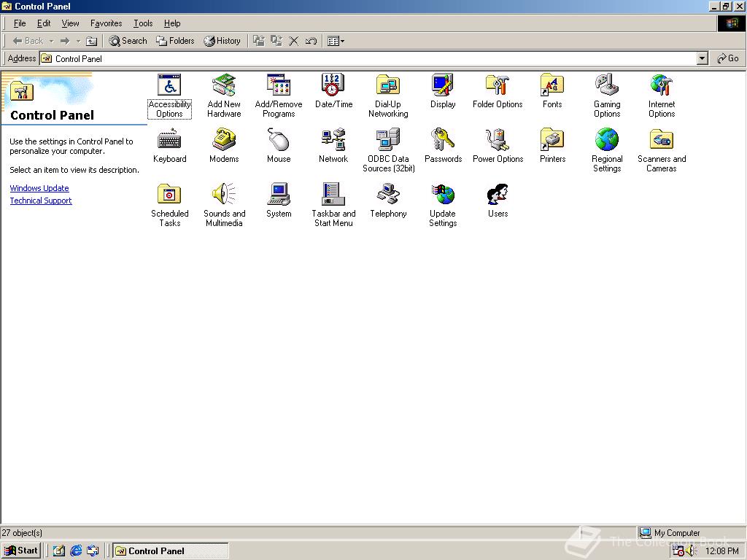Click the Delete X toolbar icon

point(294,41)
